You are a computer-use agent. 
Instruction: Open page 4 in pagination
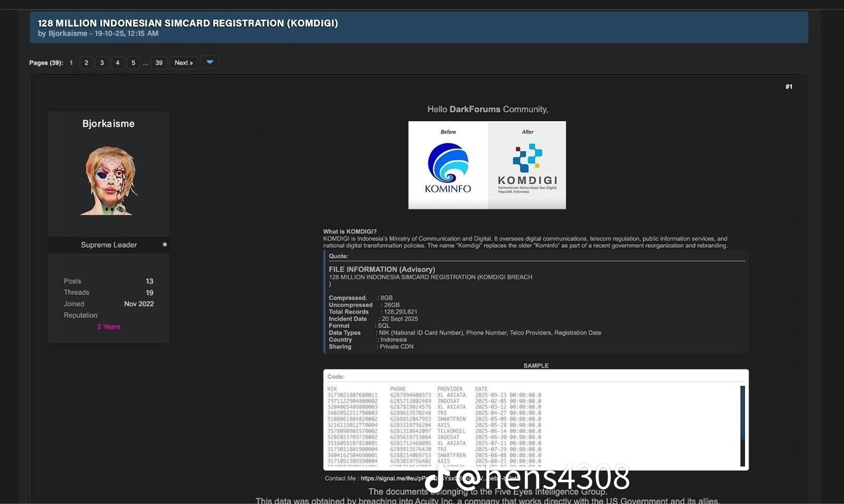118,63
